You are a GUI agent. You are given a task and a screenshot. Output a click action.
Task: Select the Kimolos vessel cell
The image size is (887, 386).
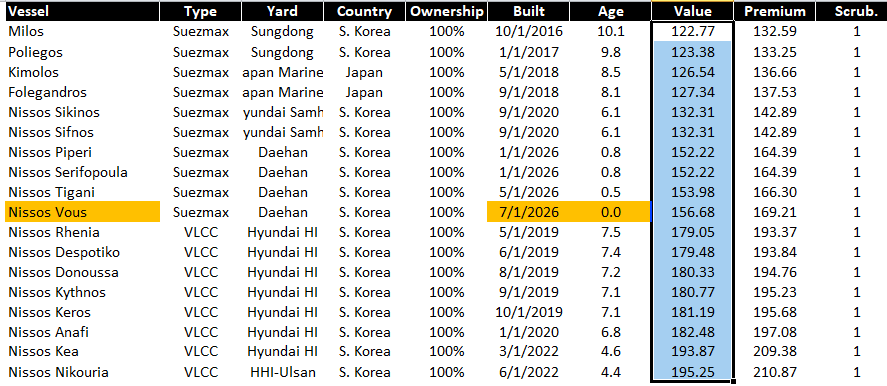coord(83,72)
